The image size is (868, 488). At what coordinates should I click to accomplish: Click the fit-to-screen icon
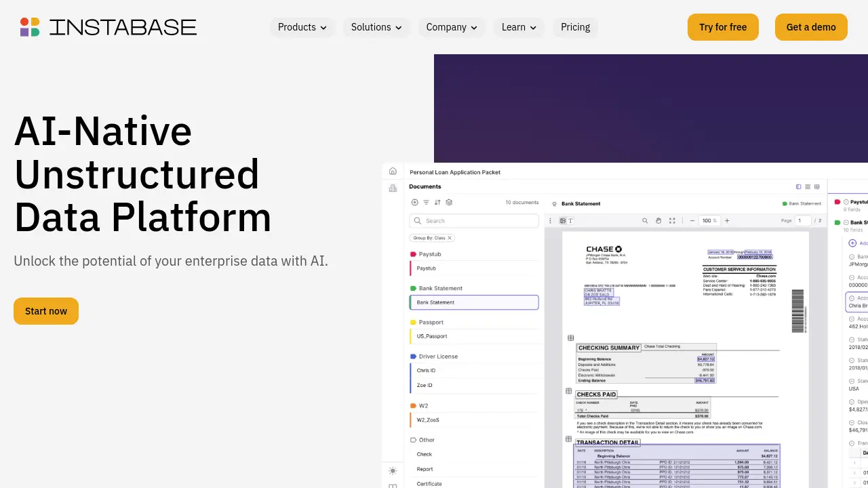(x=672, y=220)
